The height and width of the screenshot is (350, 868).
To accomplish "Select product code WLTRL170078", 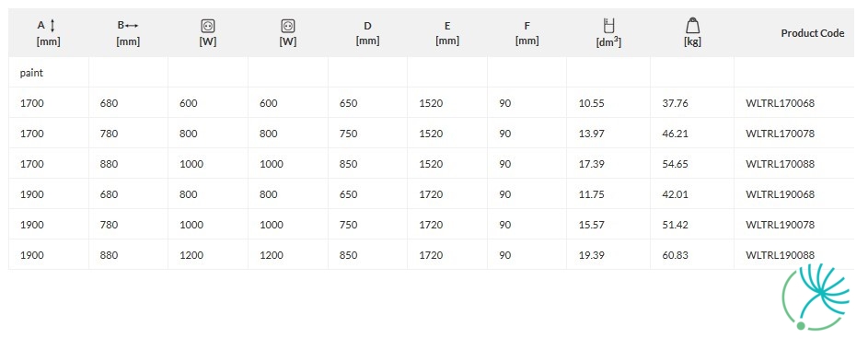I will click(x=780, y=134).
